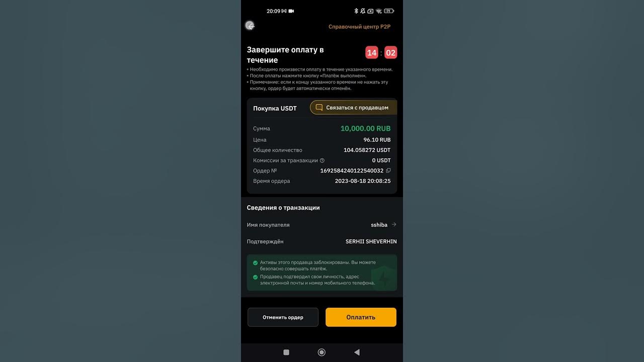Go back using the top-left arrow
Image resolution: width=644 pixels, height=362 pixels.
point(250,26)
